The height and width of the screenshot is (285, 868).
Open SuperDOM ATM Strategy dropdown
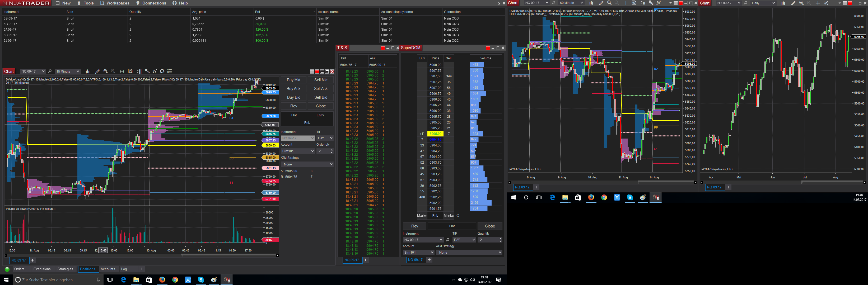[469, 252]
